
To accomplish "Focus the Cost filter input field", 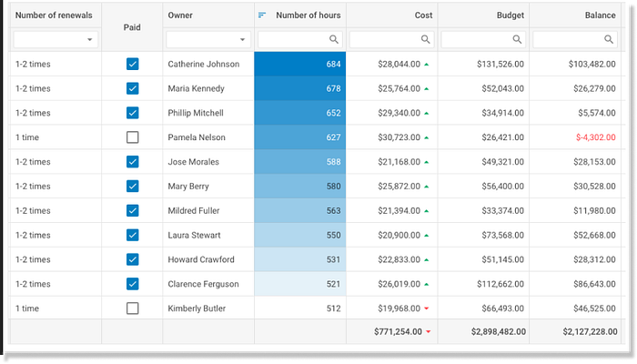I will (x=391, y=39).
